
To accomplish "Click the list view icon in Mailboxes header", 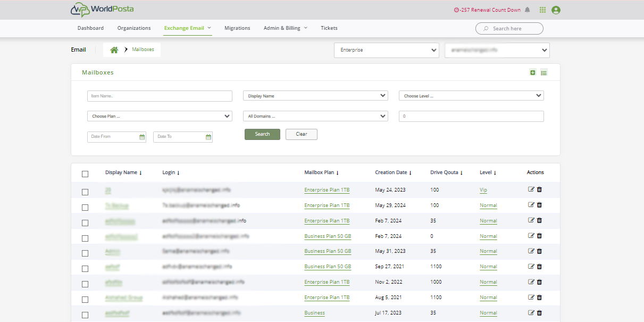I will click(x=543, y=72).
